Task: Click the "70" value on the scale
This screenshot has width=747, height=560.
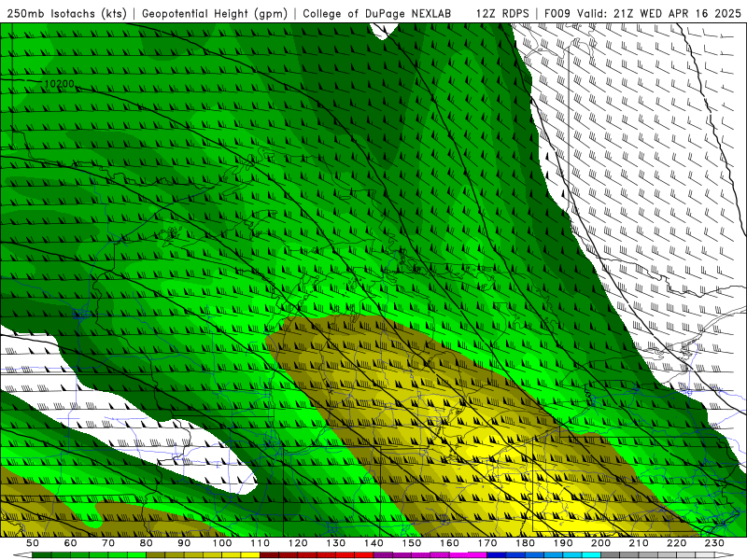Action: [108, 543]
